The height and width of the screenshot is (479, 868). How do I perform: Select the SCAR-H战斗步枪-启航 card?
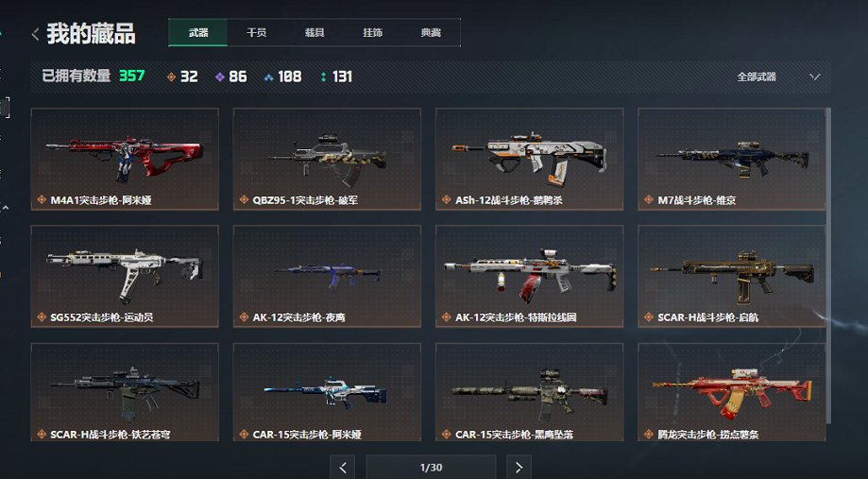click(x=732, y=276)
